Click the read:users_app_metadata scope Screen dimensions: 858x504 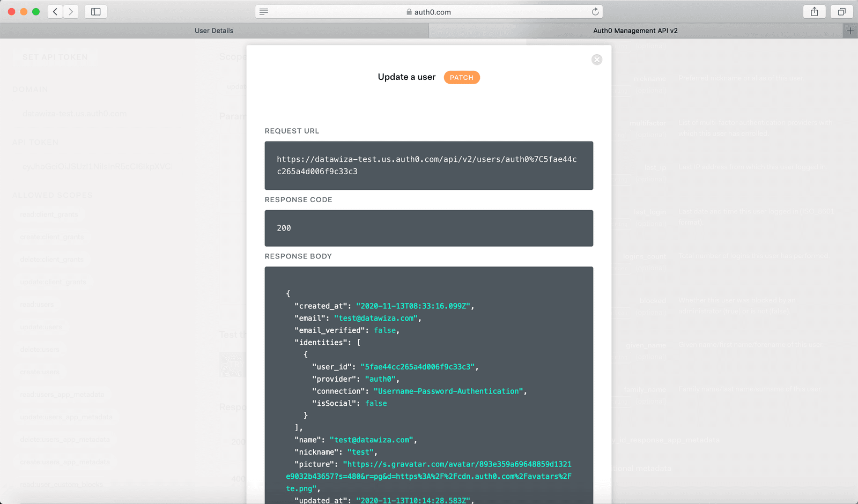pyautogui.click(x=62, y=395)
